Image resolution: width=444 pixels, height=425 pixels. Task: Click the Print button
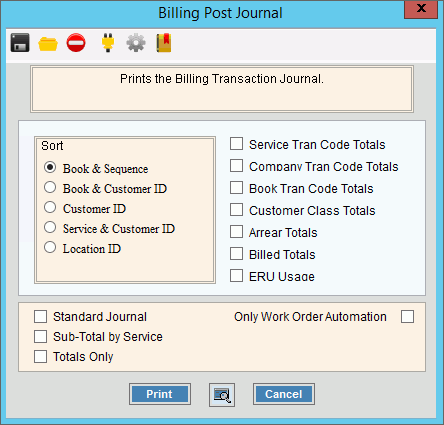tap(160, 394)
